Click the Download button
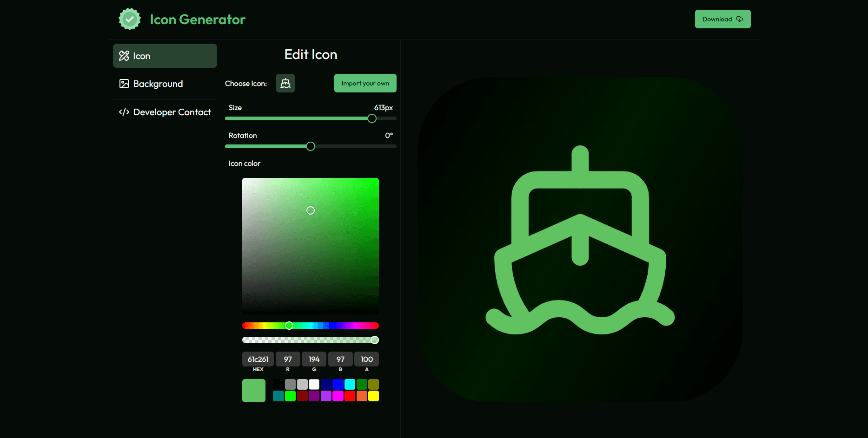Viewport: 868px width, 438px height. tap(723, 19)
